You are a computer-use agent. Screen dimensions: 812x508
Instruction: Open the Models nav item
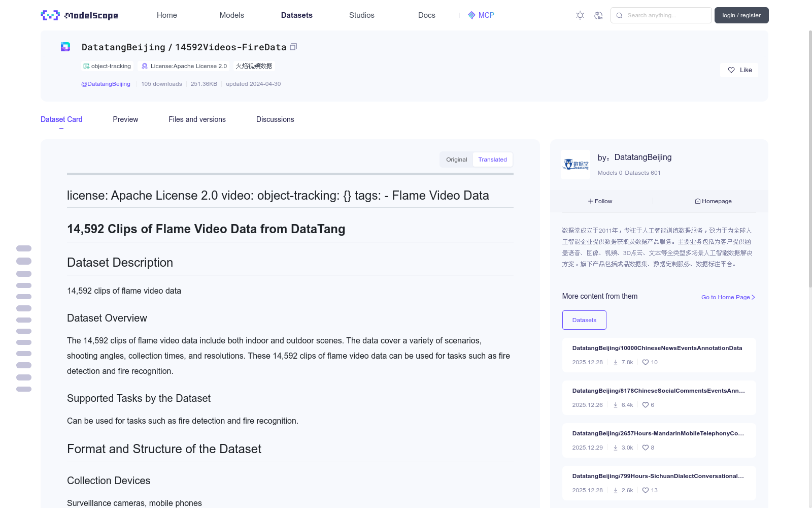[232, 15]
